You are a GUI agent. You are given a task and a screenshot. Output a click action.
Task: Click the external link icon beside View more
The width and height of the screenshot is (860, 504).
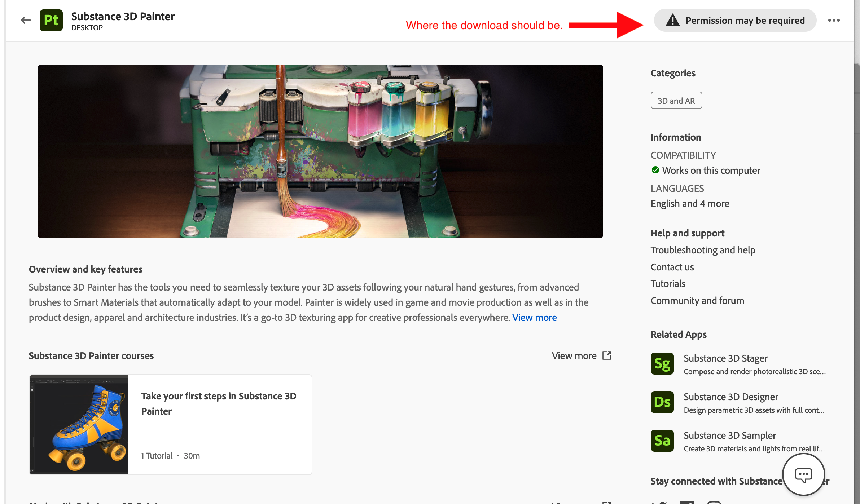[607, 355]
